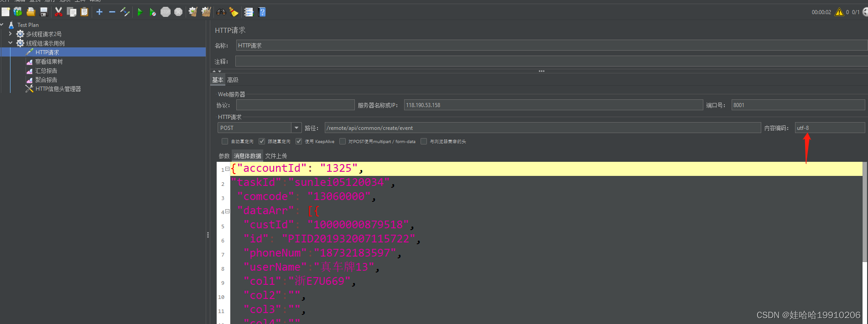This screenshot has width=868, height=324.
Task: Select 汇总报告 in the tree
Action: (46, 71)
